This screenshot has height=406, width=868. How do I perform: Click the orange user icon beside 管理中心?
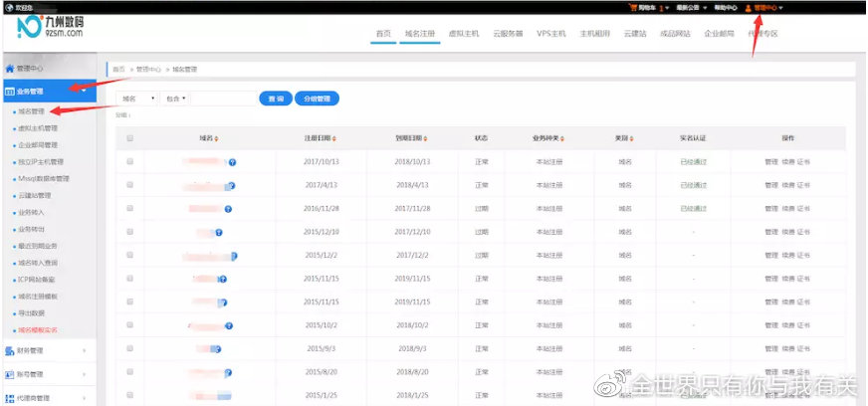click(748, 7)
